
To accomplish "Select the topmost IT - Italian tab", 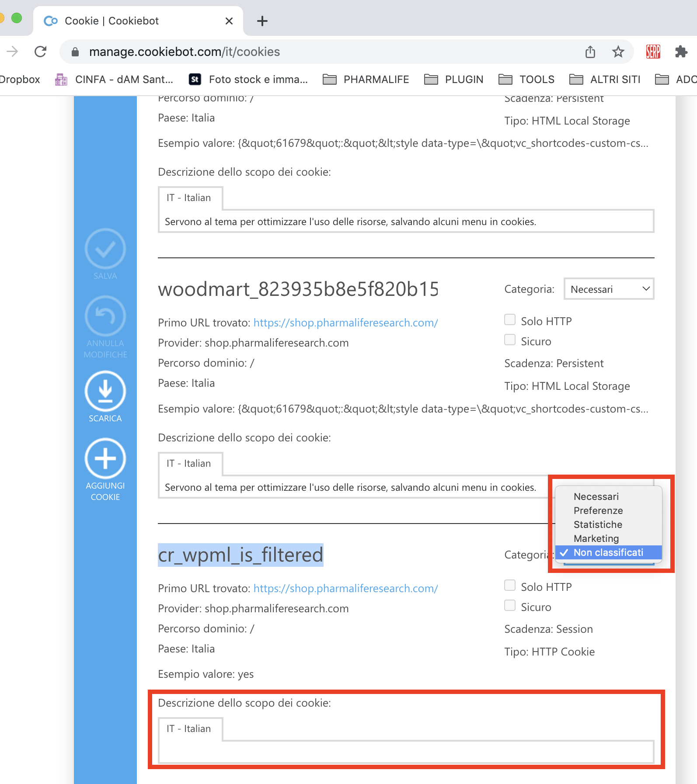I will tap(190, 198).
